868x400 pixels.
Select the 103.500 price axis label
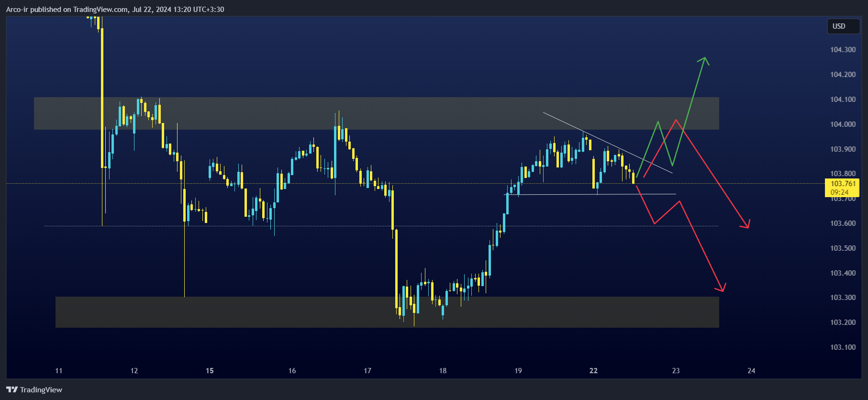coord(843,248)
